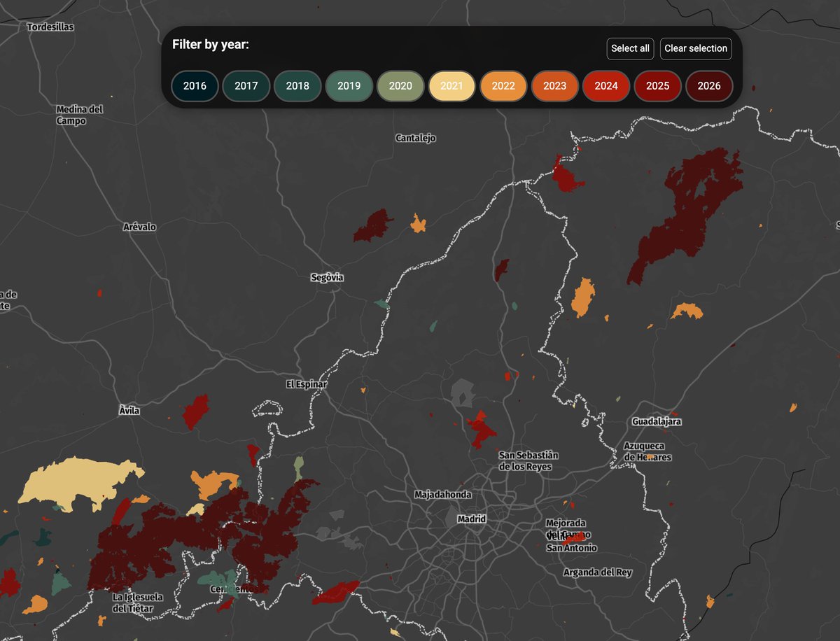The image size is (840, 641).
Task: Click the Tordesillas map label
Action: pos(50,27)
